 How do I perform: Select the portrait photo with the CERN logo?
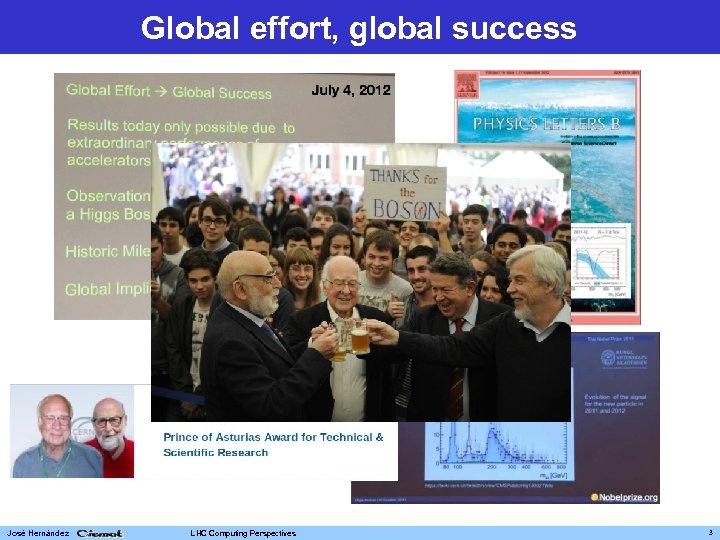(72, 431)
